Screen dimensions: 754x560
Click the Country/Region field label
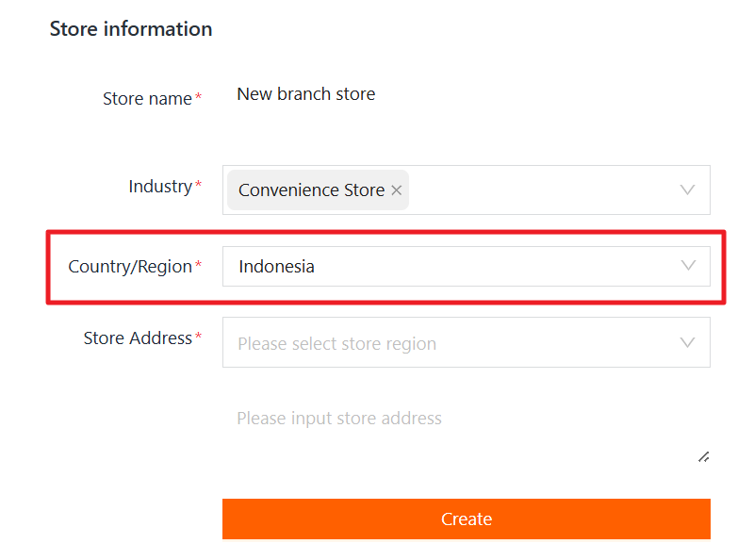[130, 267]
